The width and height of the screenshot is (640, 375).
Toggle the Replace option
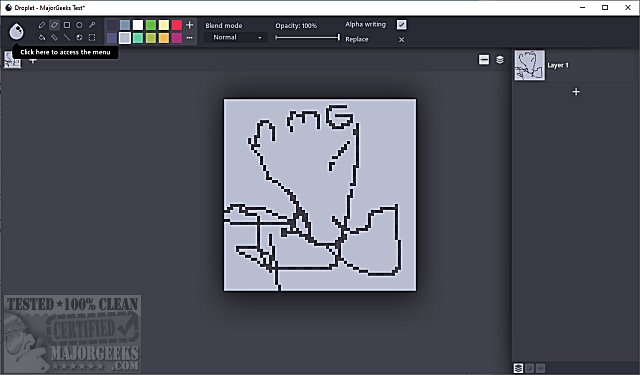pos(401,40)
